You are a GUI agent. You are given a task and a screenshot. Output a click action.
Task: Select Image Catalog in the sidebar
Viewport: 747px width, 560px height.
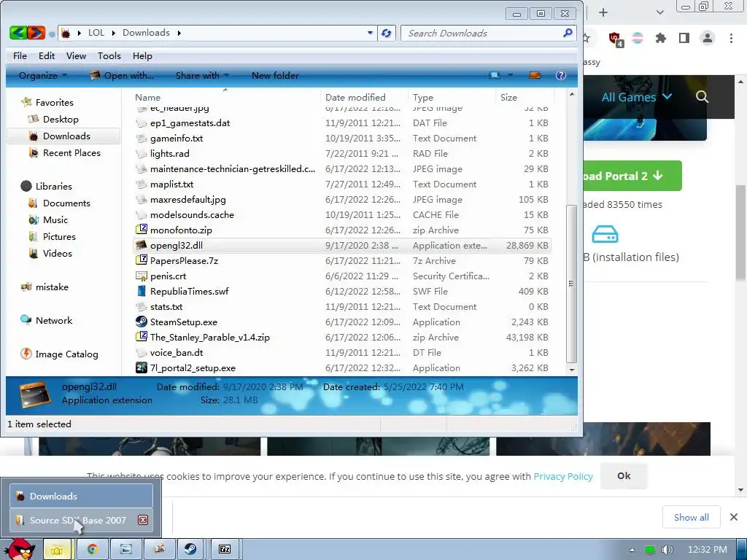pos(66,354)
